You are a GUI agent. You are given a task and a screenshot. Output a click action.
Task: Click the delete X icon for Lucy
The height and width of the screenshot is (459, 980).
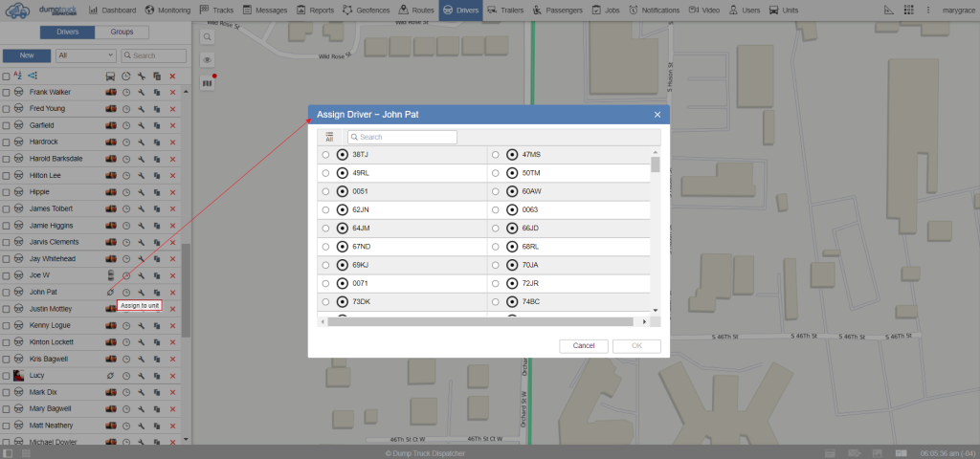(172, 375)
